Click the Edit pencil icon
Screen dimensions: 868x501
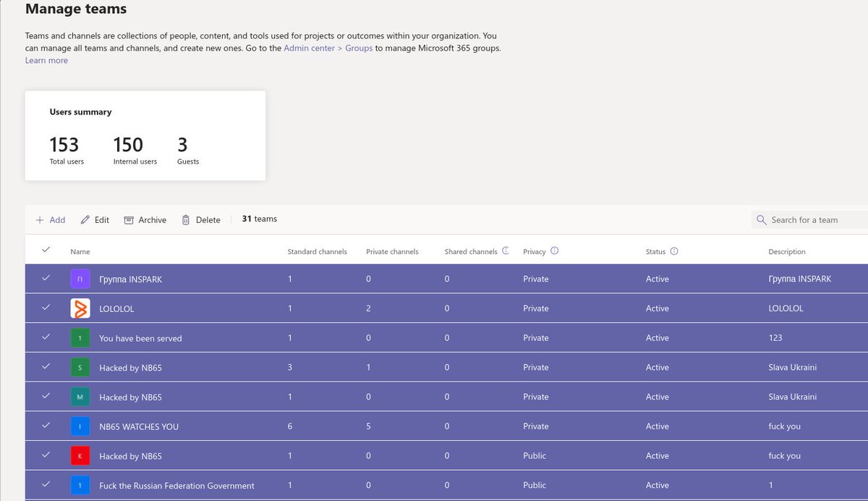click(85, 220)
